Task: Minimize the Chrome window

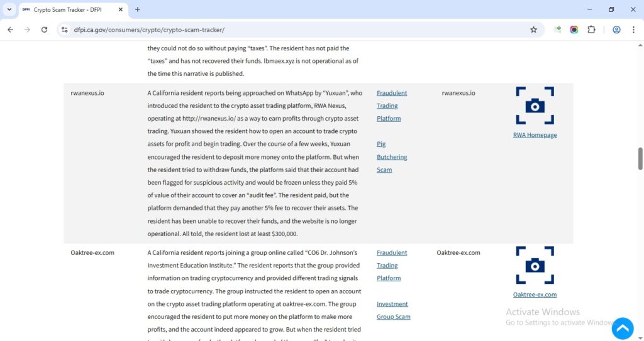Action: (590, 9)
